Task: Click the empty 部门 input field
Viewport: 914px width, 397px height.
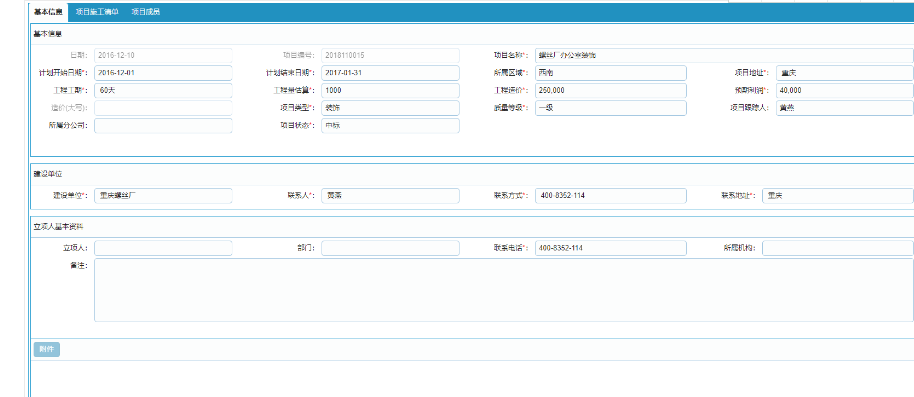Action: (x=390, y=248)
